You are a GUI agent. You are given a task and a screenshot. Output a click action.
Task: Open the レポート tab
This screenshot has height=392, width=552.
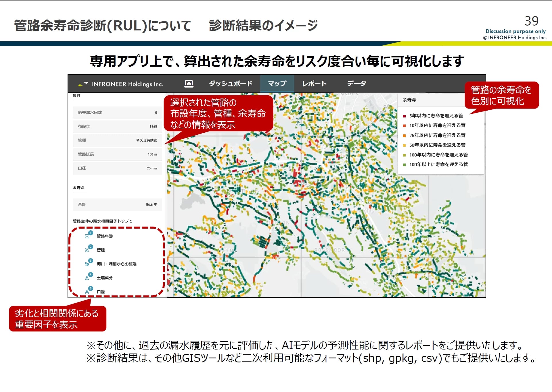coord(314,84)
